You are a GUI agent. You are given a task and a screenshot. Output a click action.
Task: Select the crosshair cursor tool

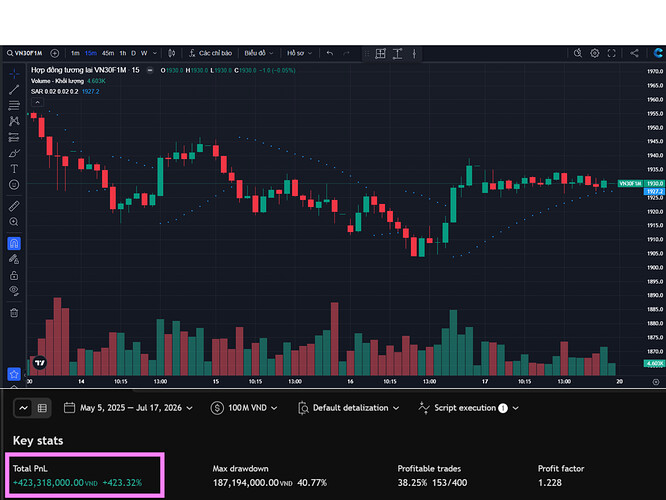click(14, 74)
